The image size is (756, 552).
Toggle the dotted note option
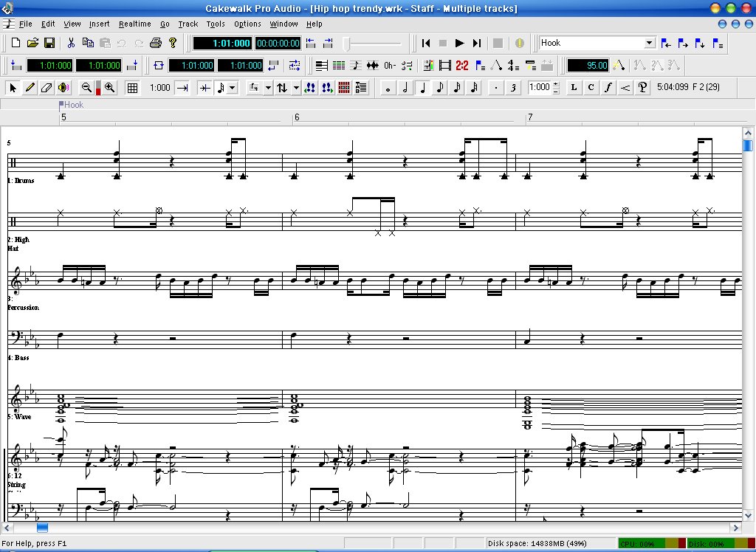click(x=495, y=88)
